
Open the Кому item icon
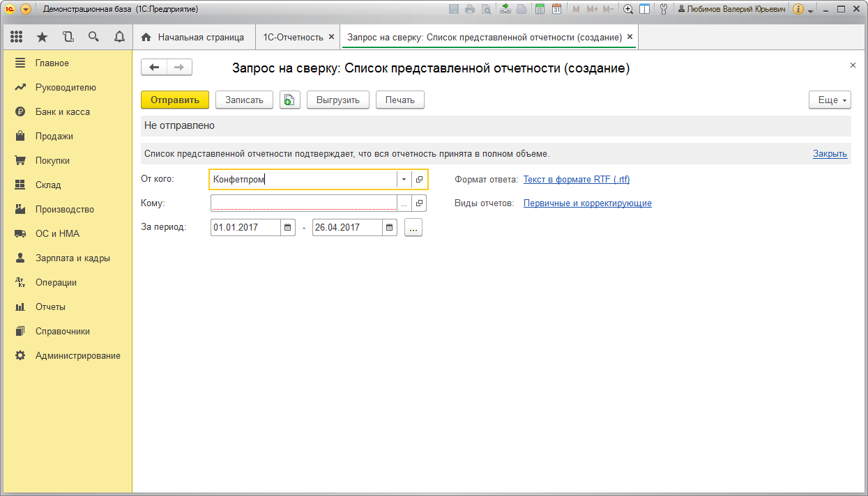[x=419, y=203]
